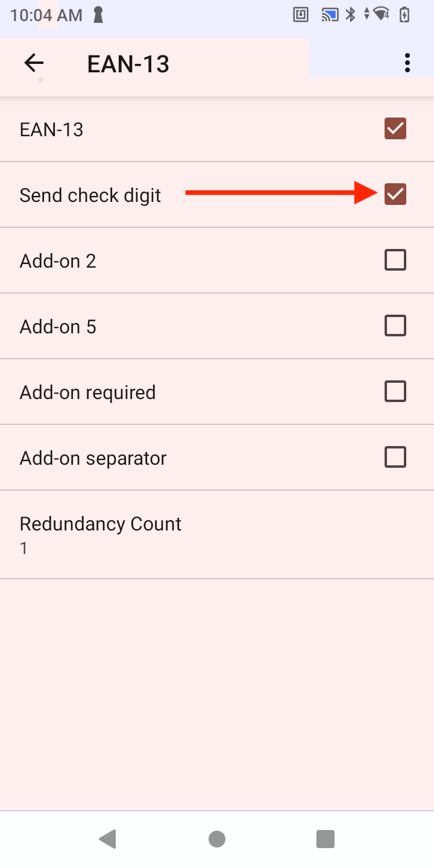Enable the Add-on 2 checkbox

395,260
